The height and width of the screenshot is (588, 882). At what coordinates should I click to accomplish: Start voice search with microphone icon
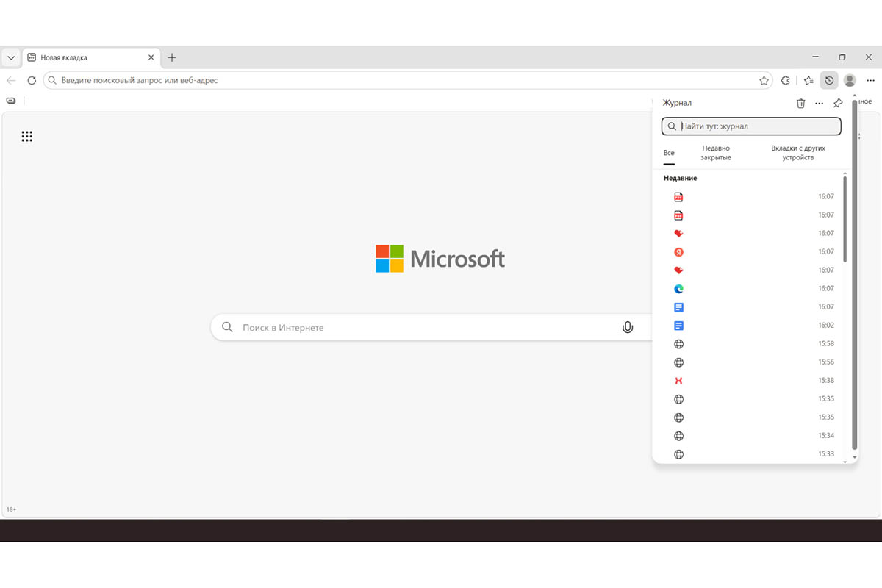click(x=628, y=327)
